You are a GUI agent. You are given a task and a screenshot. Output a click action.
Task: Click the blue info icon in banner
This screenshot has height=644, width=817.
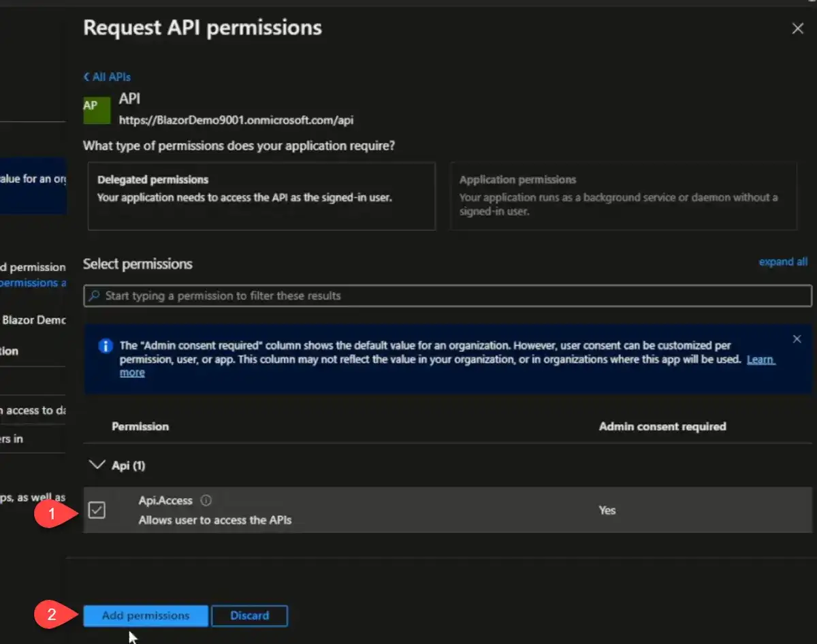coord(105,346)
